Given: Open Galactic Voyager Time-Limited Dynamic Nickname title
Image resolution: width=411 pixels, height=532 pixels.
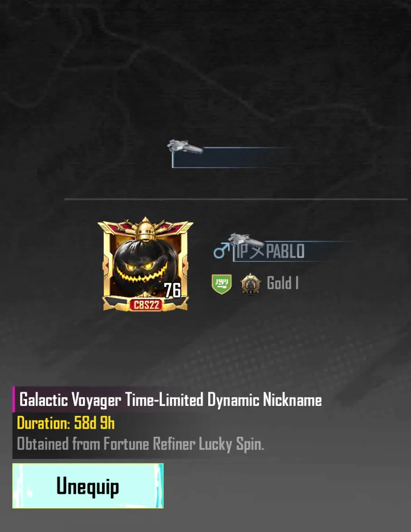Looking at the screenshot, I should pos(171,399).
